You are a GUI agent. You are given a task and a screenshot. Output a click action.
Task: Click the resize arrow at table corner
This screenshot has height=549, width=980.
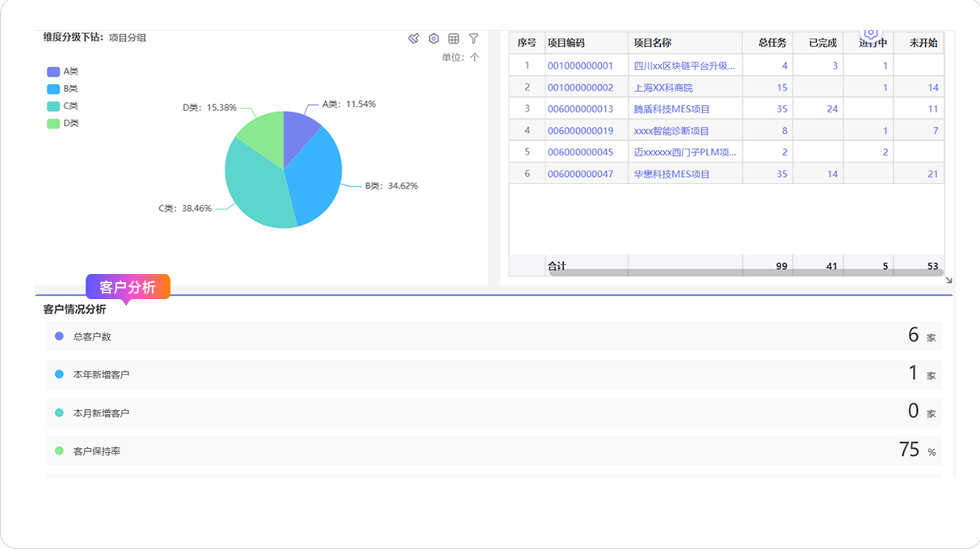coord(948,280)
